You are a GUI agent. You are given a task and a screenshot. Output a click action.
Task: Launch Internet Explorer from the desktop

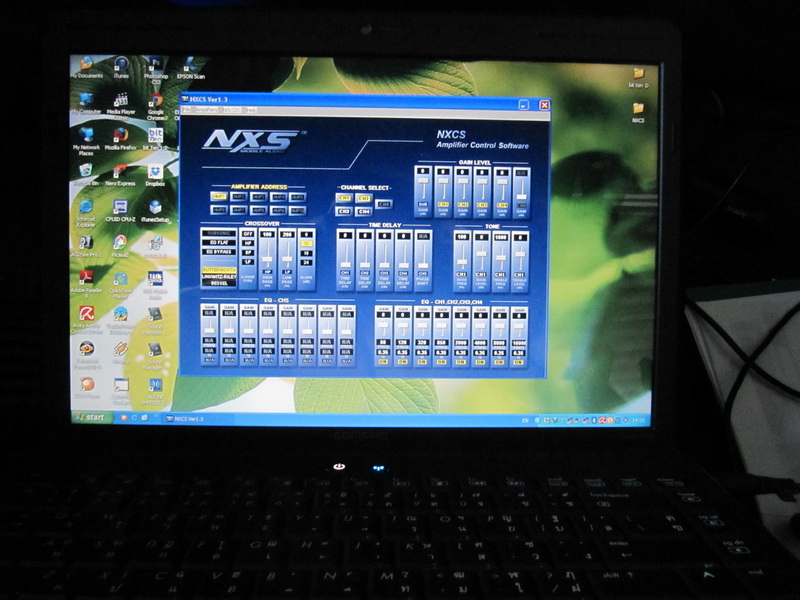tap(86, 213)
